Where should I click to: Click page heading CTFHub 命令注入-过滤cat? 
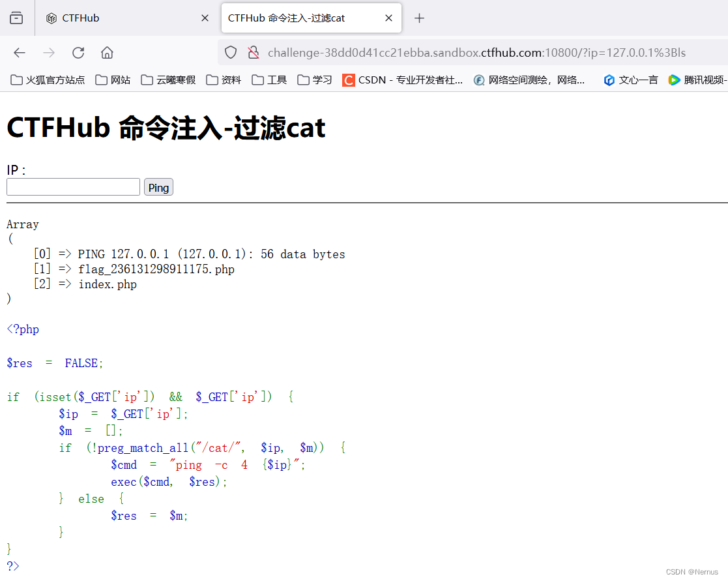[x=166, y=128]
